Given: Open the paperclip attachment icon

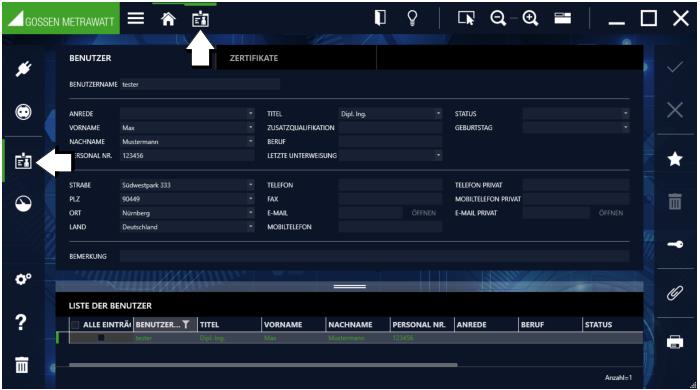Looking at the screenshot, I should point(675,293).
